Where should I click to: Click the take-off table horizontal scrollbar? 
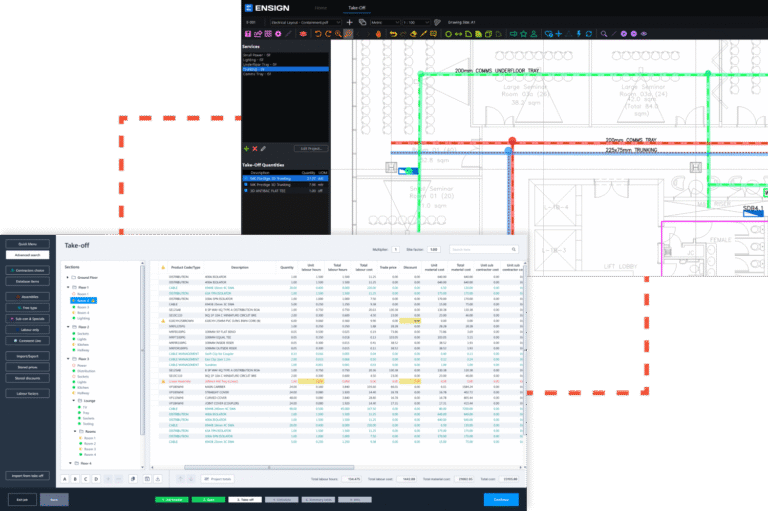[269, 467]
